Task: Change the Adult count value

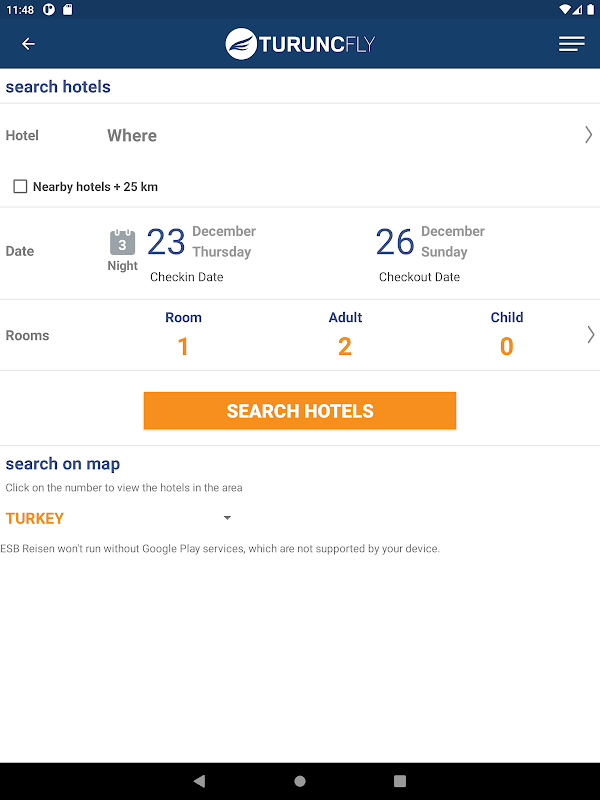Action: [x=345, y=346]
